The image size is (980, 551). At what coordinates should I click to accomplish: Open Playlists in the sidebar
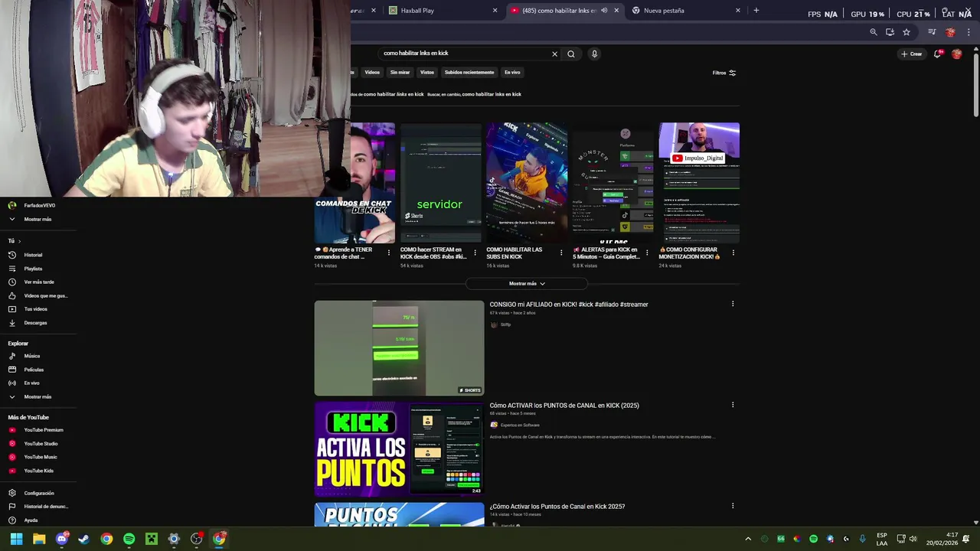33,269
